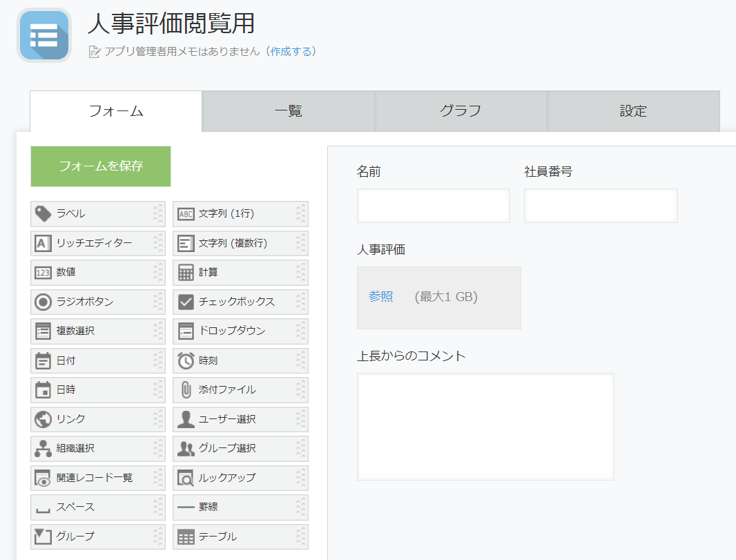
Task: Select the 組織選択 org chart icon
Action: [x=43, y=448]
